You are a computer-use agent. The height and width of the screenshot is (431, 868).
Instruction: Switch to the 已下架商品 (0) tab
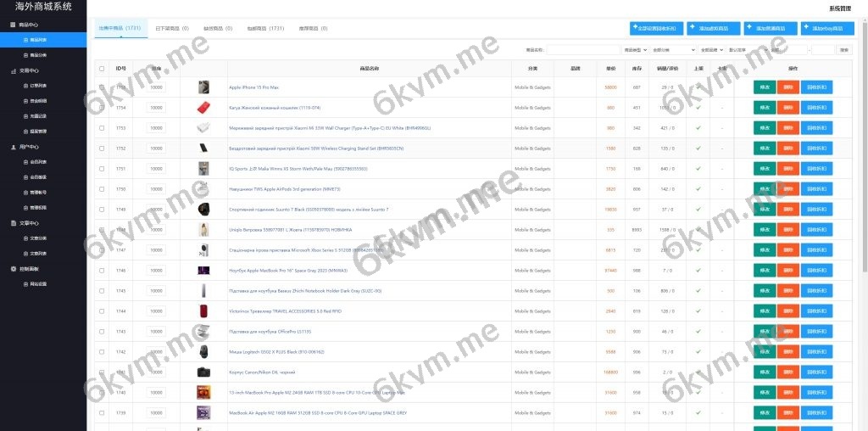coord(172,28)
